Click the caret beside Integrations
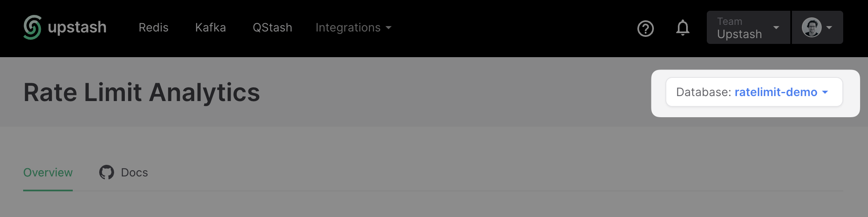 pyautogui.click(x=389, y=28)
